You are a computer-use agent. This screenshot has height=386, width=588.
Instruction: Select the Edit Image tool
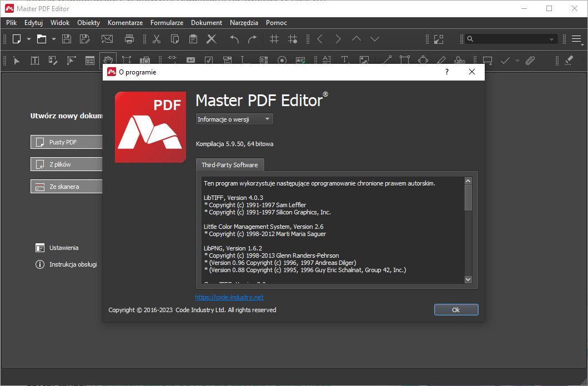[53, 61]
